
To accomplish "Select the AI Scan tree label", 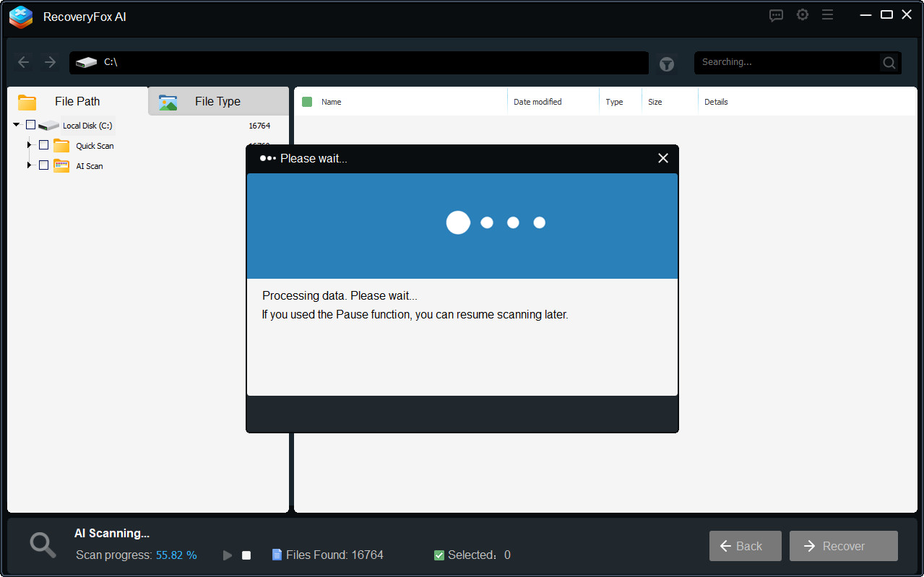I will [90, 166].
